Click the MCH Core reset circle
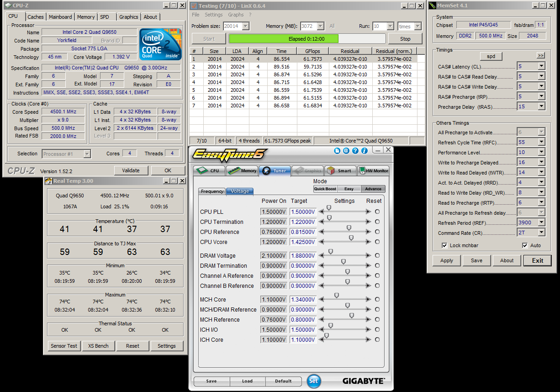Screen dimensions: 560x392 coord(377,299)
